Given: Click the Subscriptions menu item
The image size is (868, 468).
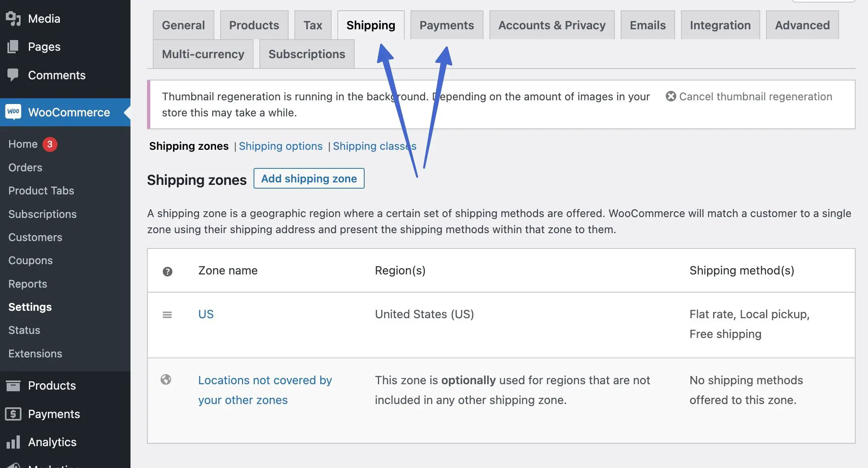Looking at the screenshot, I should 42,215.
